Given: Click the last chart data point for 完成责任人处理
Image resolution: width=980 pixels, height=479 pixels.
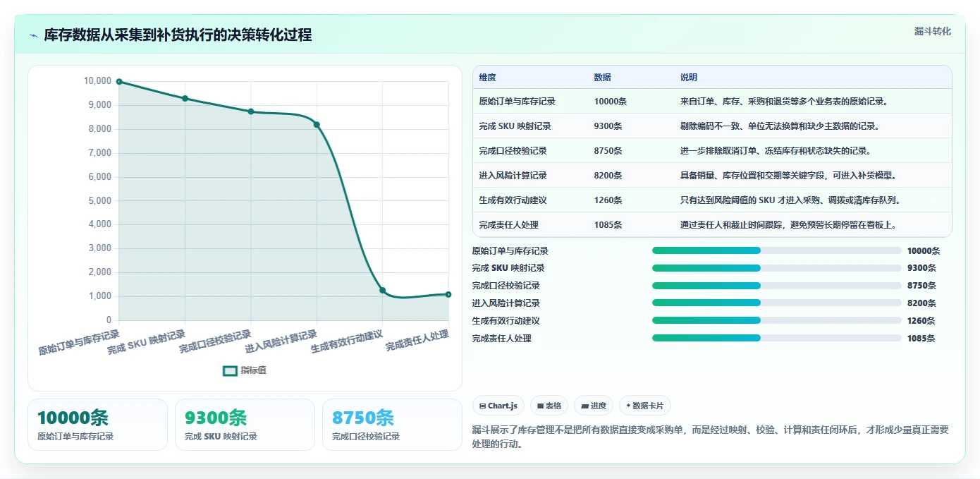Looking at the screenshot, I should 448,294.
